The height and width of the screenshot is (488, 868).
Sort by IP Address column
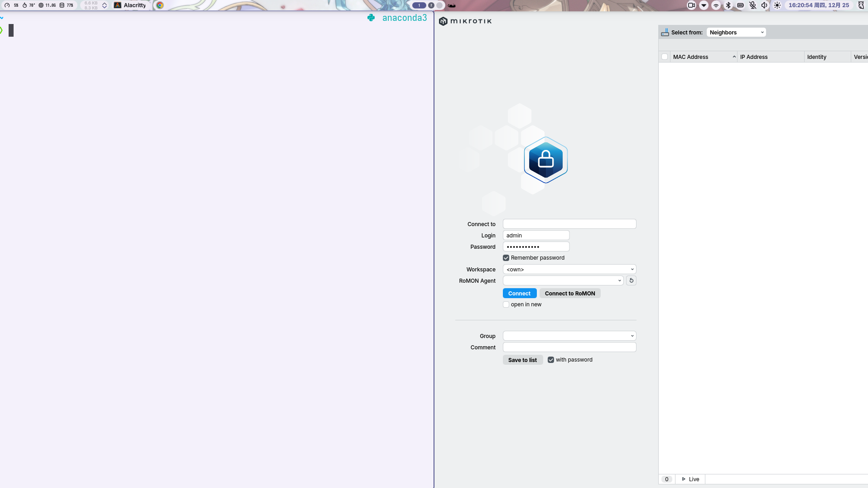click(771, 57)
